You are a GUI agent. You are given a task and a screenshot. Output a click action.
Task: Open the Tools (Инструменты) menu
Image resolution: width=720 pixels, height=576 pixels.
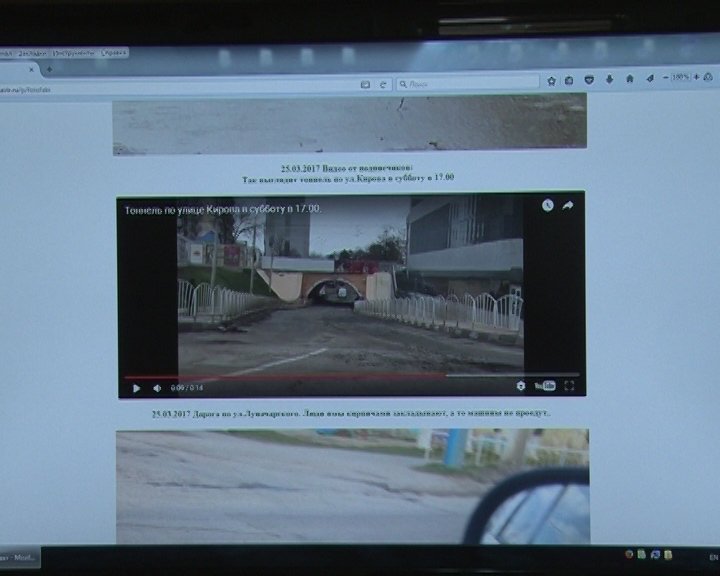(x=73, y=53)
